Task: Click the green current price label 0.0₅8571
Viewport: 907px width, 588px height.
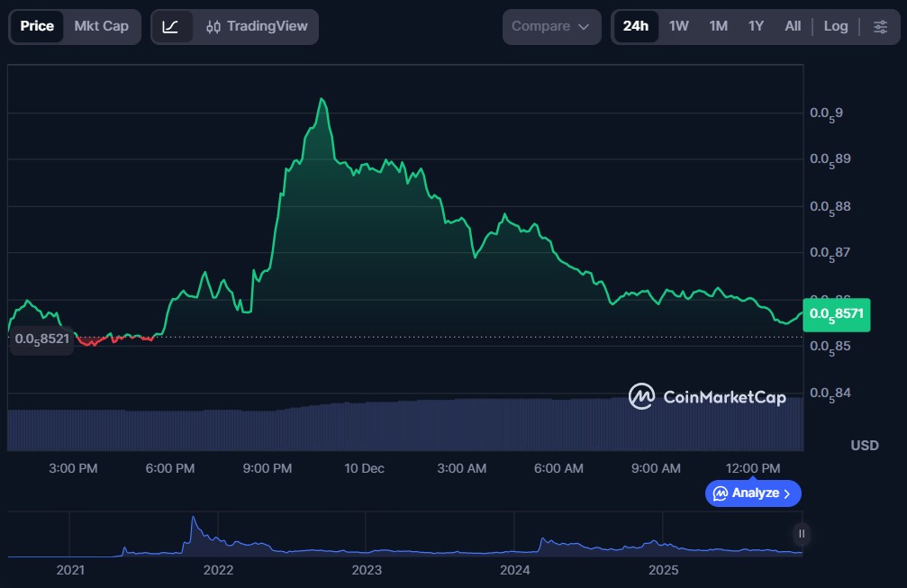Action: (x=837, y=313)
